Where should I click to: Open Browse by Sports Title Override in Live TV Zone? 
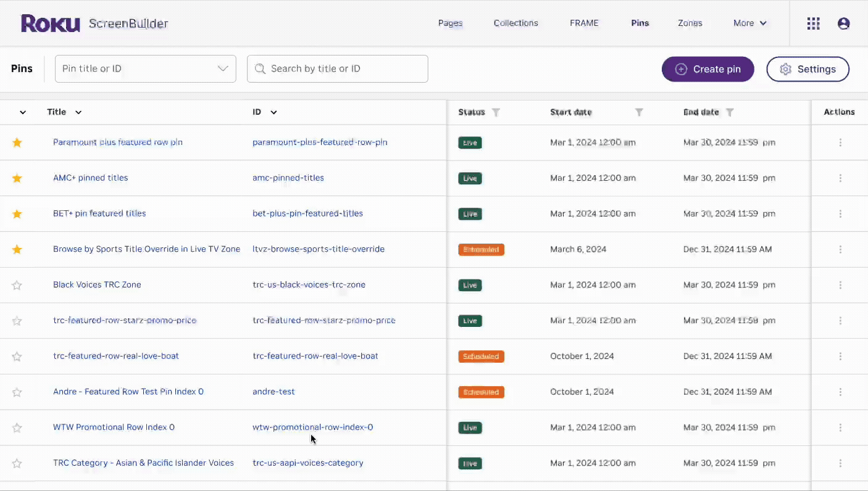(x=146, y=250)
